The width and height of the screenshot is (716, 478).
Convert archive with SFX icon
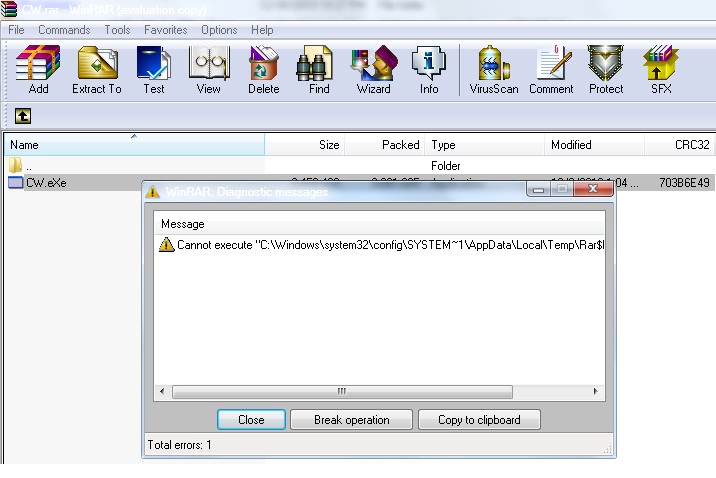tap(661, 70)
